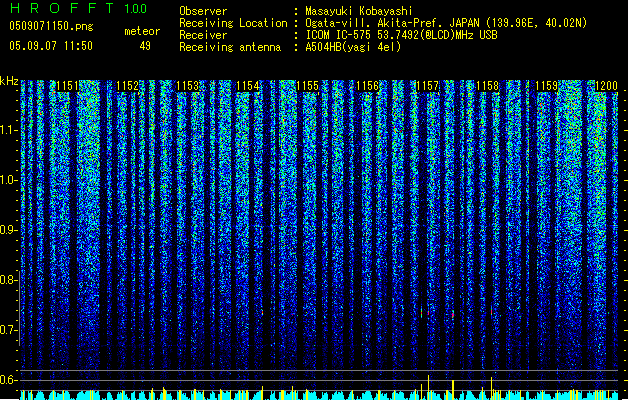
Task: Click the meteor label
Action: 142,31
